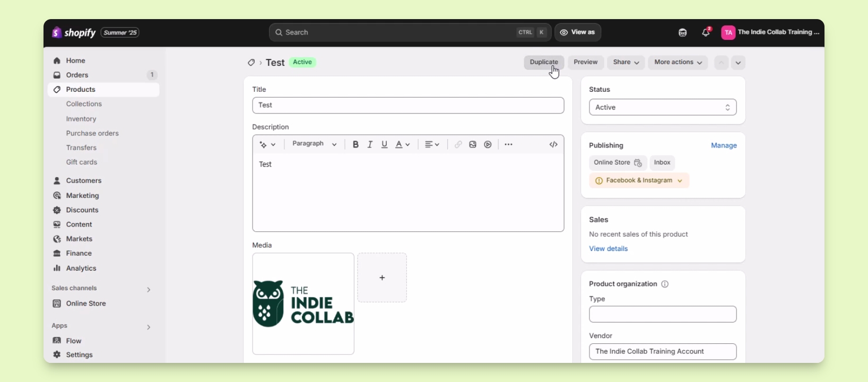Click the Shopify logo
Screen dimensions: 868x382
tap(74, 33)
